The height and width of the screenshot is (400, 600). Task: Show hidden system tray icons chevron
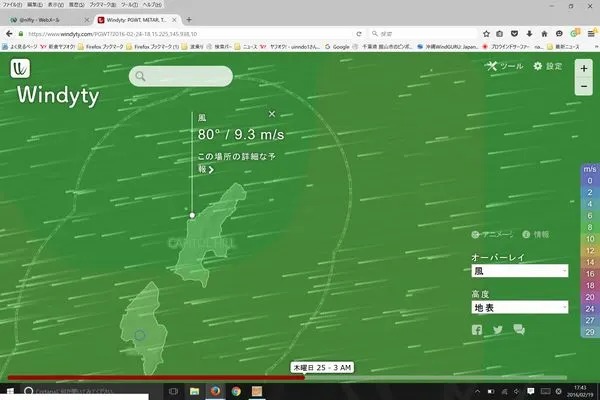477,391
